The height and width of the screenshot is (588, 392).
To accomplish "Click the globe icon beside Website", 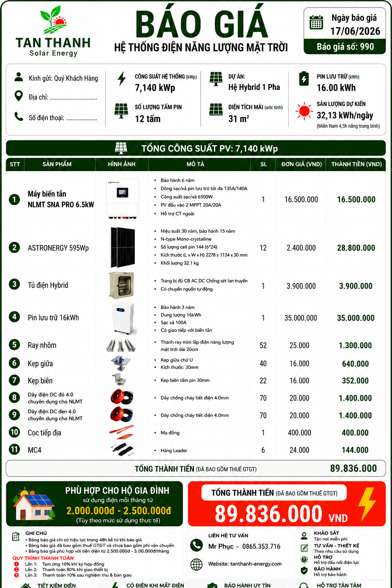I will point(196,564).
